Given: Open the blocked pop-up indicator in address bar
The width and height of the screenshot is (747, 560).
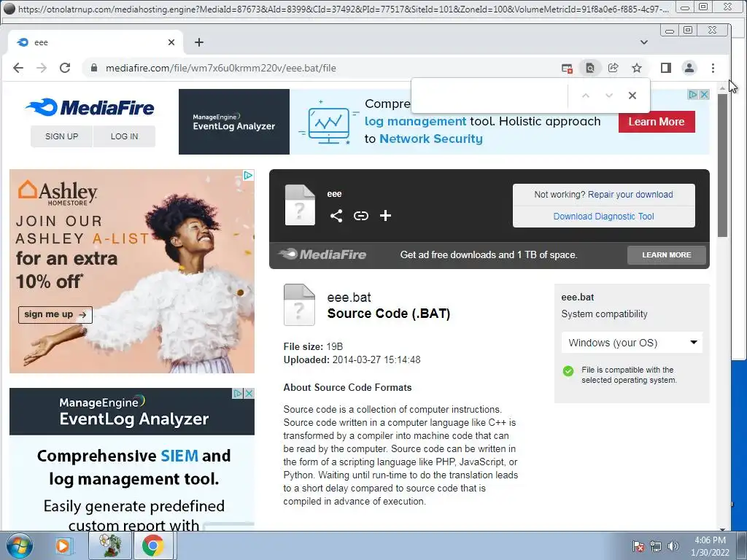Looking at the screenshot, I should pos(566,68).
